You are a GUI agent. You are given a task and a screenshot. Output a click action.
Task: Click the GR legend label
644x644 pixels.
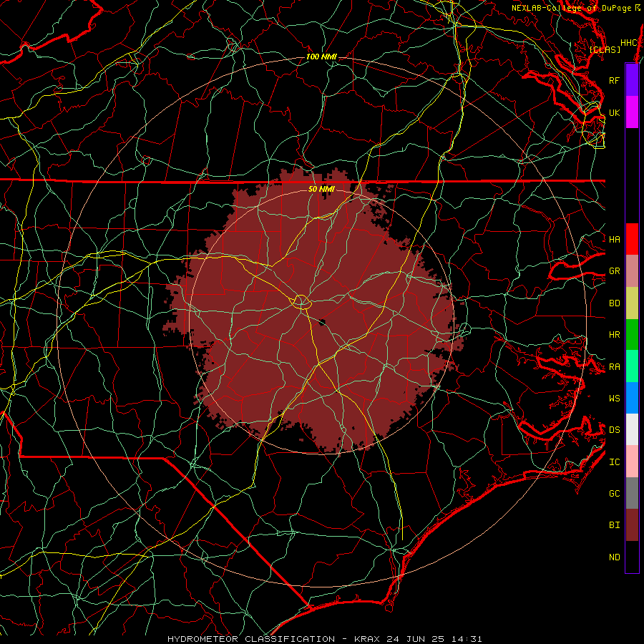click(614, 271)
